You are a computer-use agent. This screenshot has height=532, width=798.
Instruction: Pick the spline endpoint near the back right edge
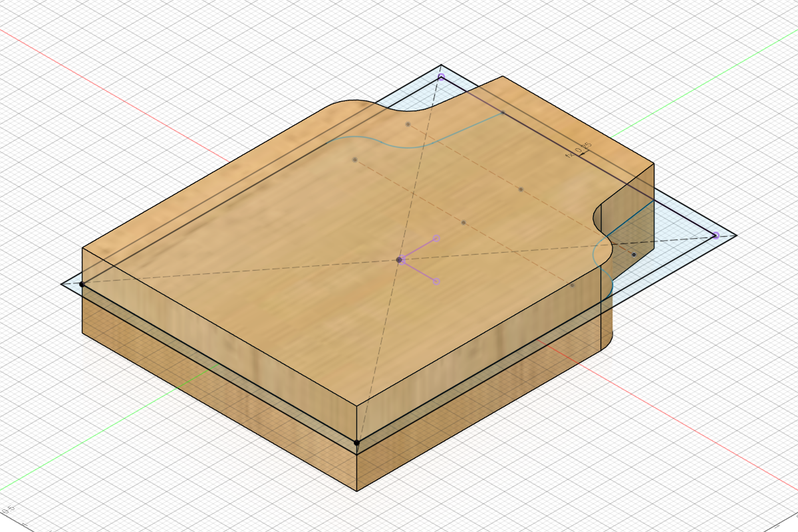(x=503, y=113)
